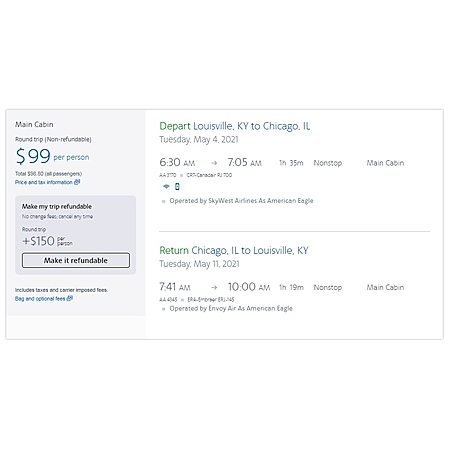This screenshot has width=450, height=450.
Task: Click the 10:00 AM return arrival time
Action: pos(249,287)
